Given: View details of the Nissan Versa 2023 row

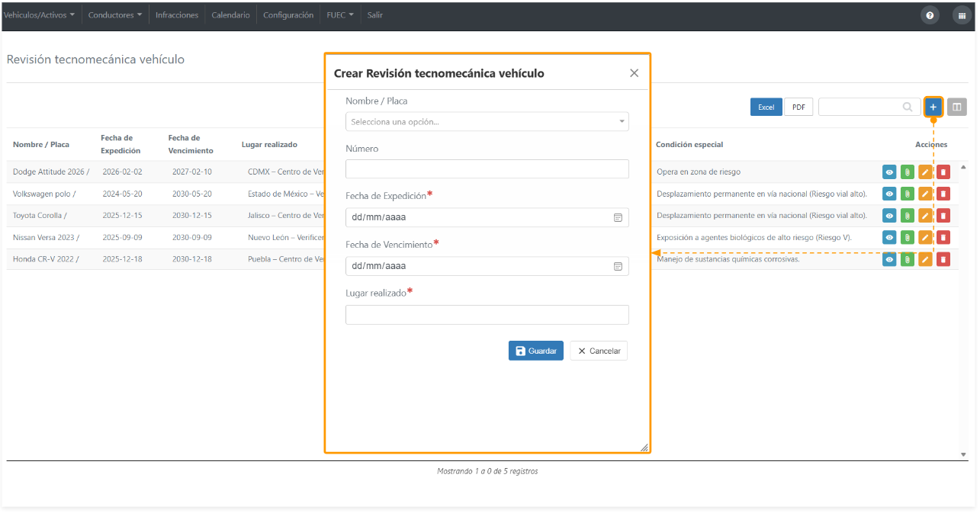Looking at the screenshot, I should tap(889, 238).
